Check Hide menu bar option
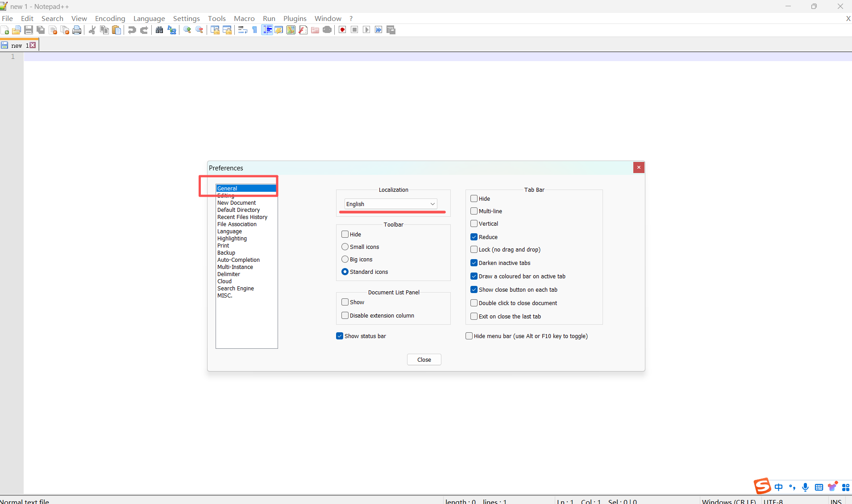Viewport: 852px width, 504px height. 469,336
